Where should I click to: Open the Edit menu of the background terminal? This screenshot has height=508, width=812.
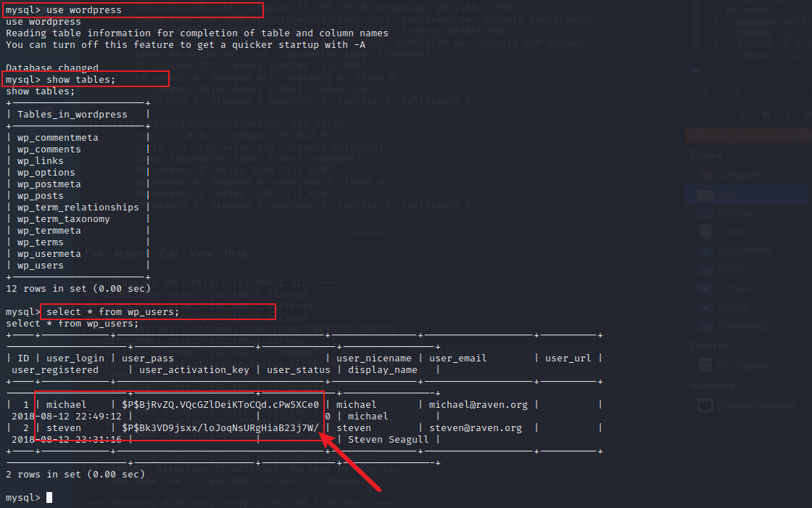[170, 253]
